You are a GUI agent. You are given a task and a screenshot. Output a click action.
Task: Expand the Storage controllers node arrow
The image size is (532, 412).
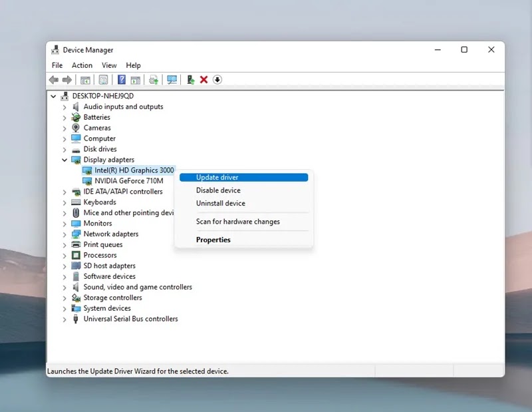[x=65, y=298]
